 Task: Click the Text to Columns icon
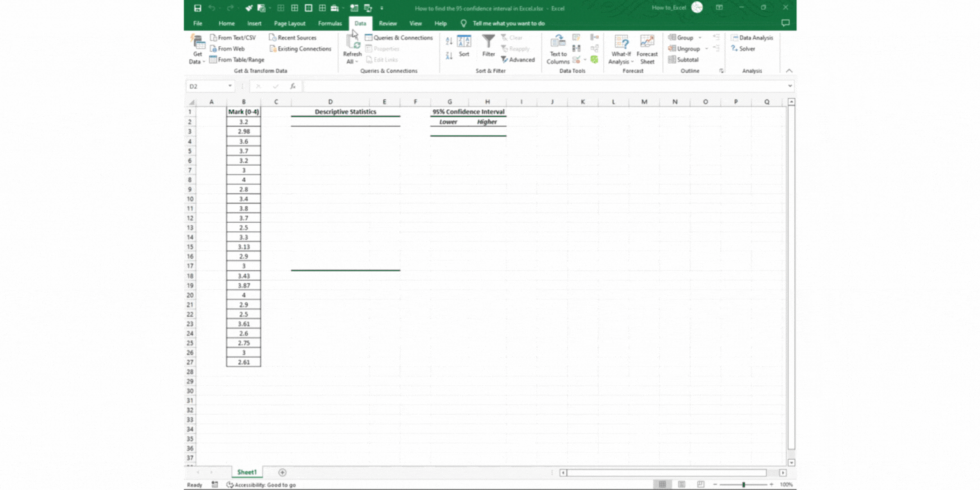pyautogui.click(x=557, y=49)
